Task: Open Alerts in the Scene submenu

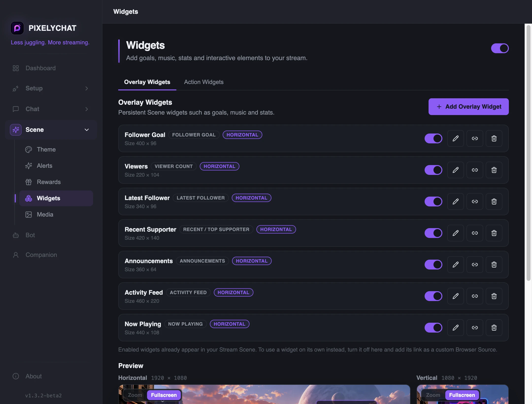Action: coord(56,166)
